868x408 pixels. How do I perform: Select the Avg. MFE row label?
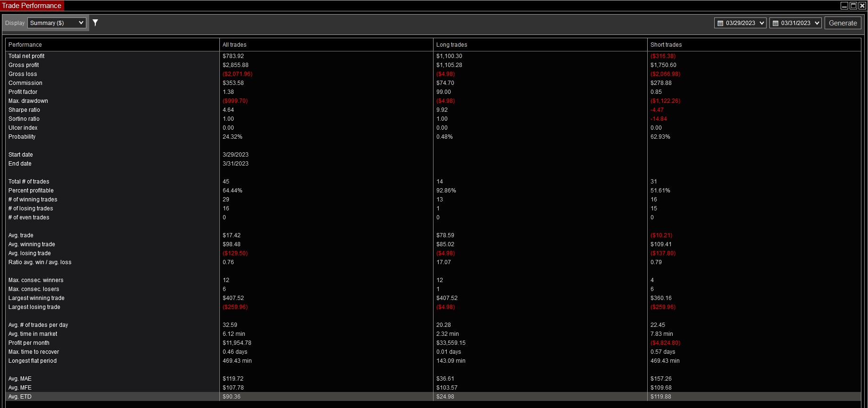(20, 388)
